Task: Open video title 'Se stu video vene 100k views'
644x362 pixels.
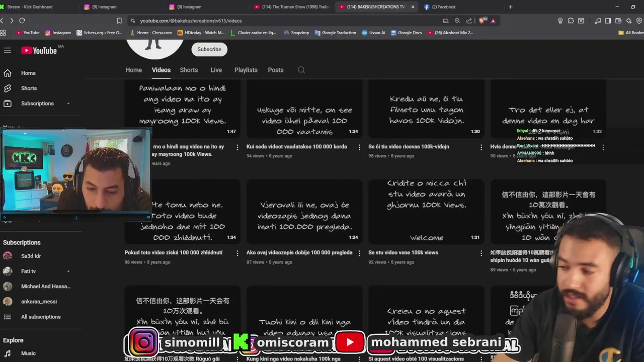Action: tap(403, 252)
